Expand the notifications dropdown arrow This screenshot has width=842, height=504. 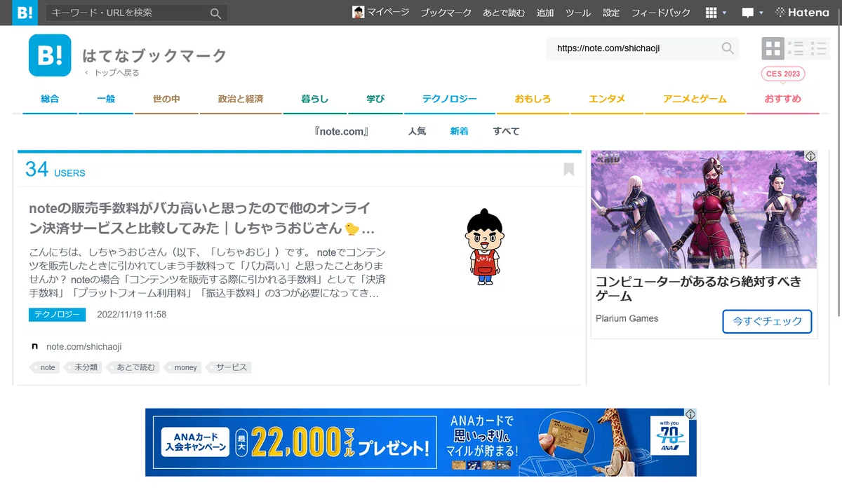(x=762, y=13)
